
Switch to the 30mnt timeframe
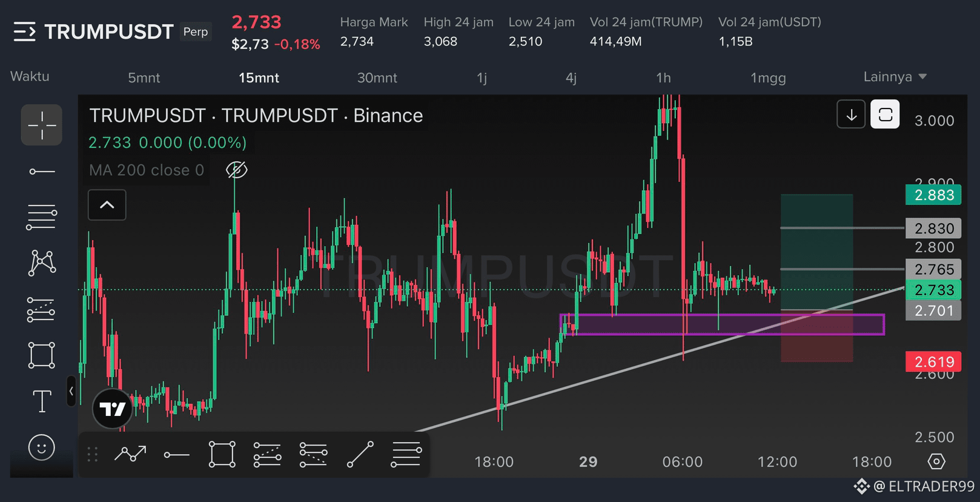[377, 78]
